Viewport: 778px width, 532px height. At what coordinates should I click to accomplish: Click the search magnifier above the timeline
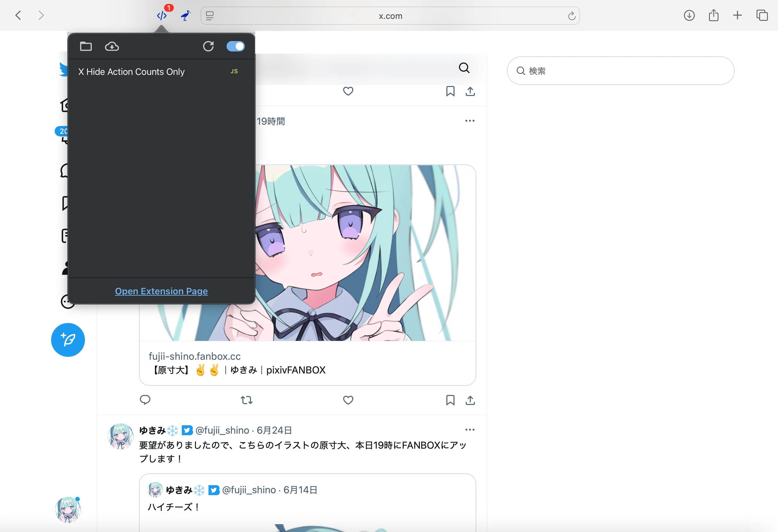point(464,68)
